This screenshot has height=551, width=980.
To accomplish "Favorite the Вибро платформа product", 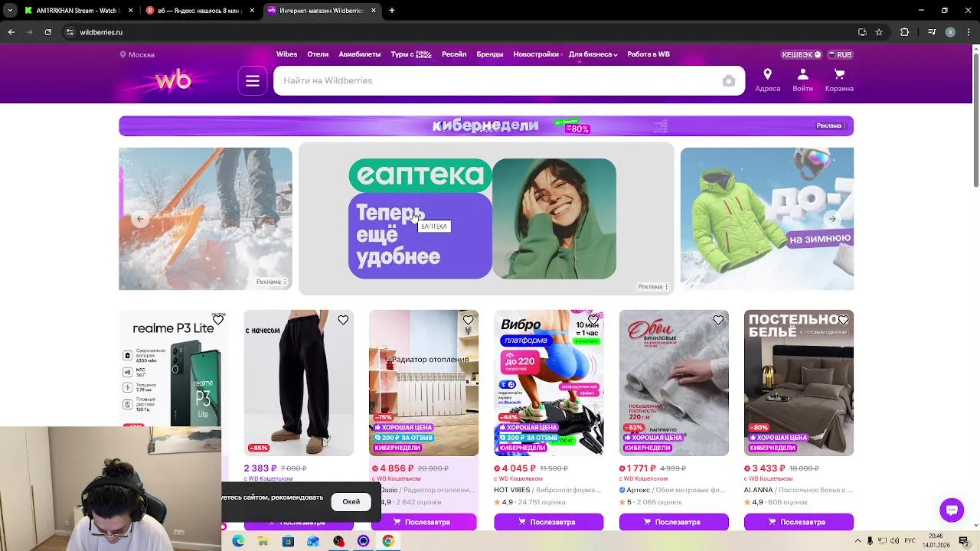I will (593, 320).
